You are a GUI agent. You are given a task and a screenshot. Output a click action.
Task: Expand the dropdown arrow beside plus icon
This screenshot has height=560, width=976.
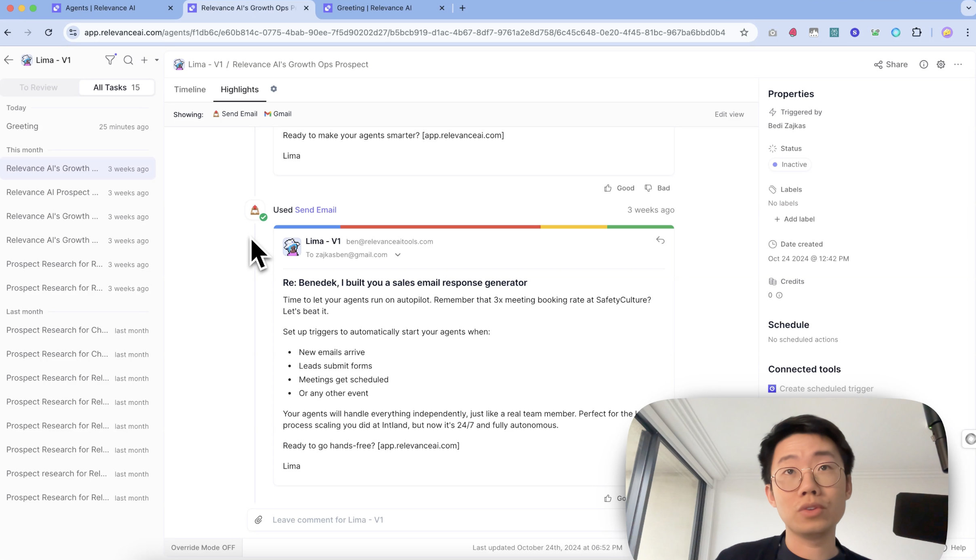tap(157, 60)
